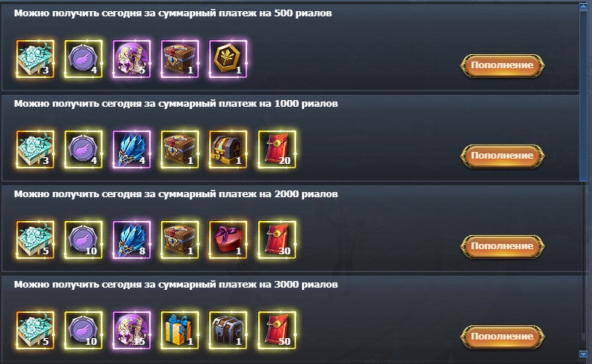Click the red heart-shaped gift box icon
Image resolution: width=592 pixels, height=364 pixels.
[228, 240]
